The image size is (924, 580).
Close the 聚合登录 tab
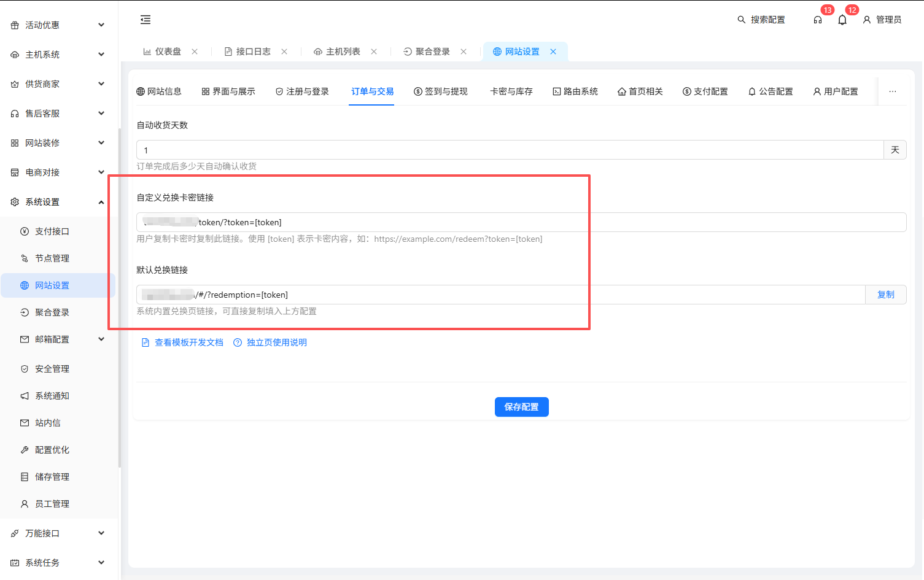(x=464, y=52)
